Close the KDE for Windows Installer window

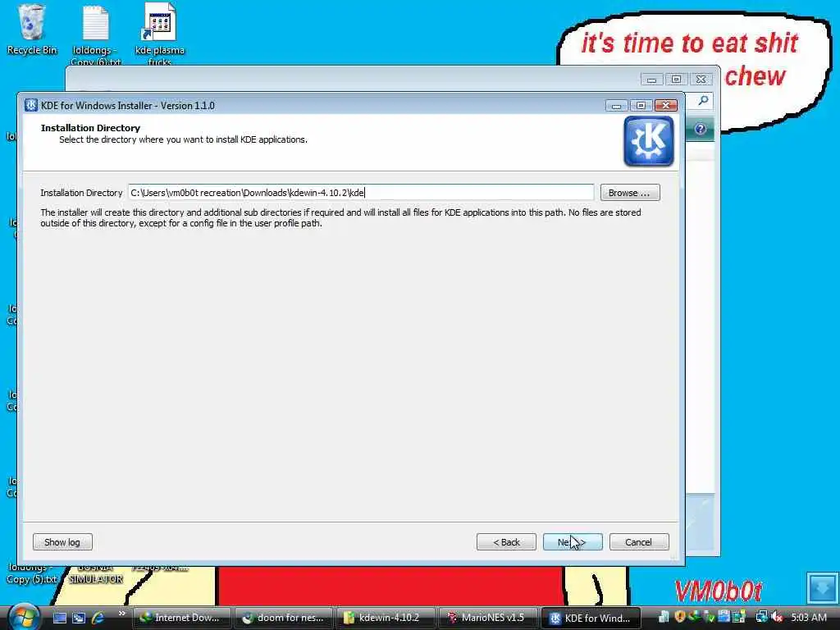tap(666, 105)
